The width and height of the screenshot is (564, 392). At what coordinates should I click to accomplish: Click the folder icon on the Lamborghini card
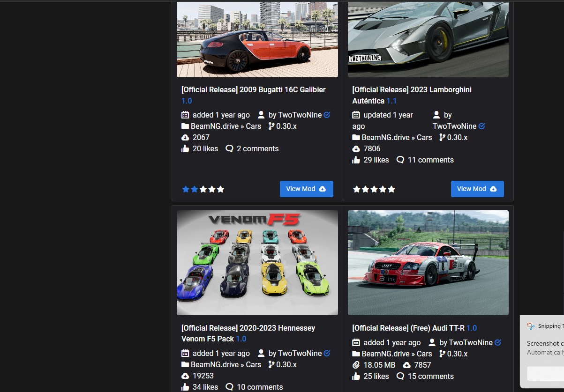click(356, 137)
